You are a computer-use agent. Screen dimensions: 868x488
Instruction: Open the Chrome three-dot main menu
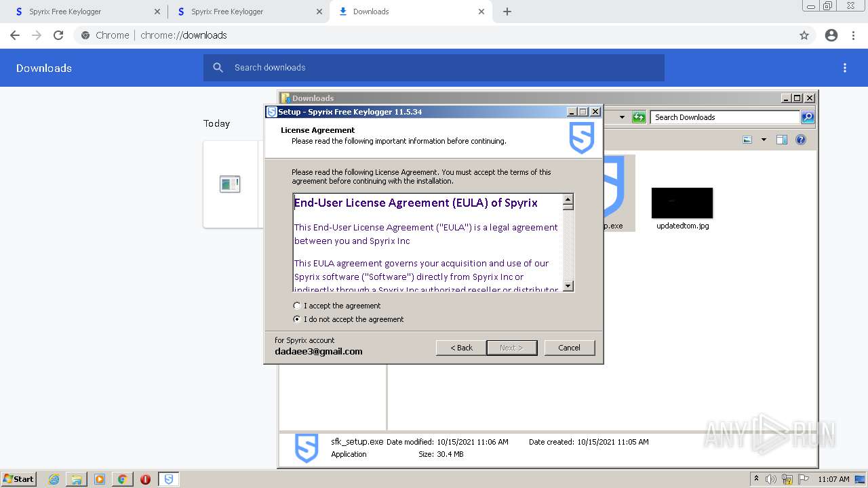(854, 35)
